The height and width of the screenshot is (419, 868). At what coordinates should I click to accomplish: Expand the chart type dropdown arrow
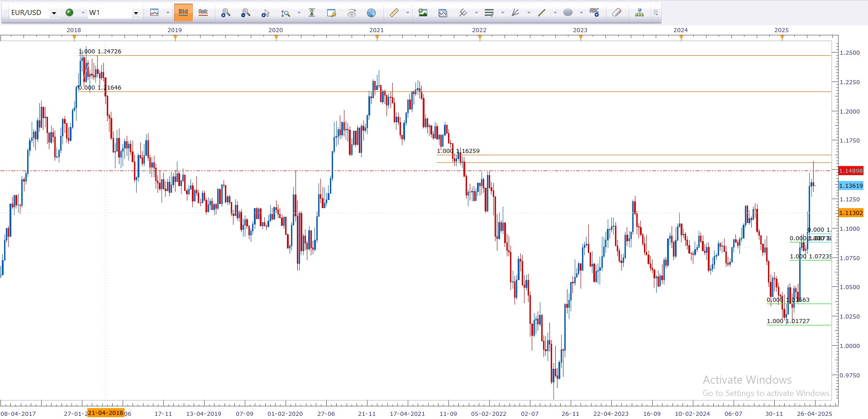click(x=167, y=13)
